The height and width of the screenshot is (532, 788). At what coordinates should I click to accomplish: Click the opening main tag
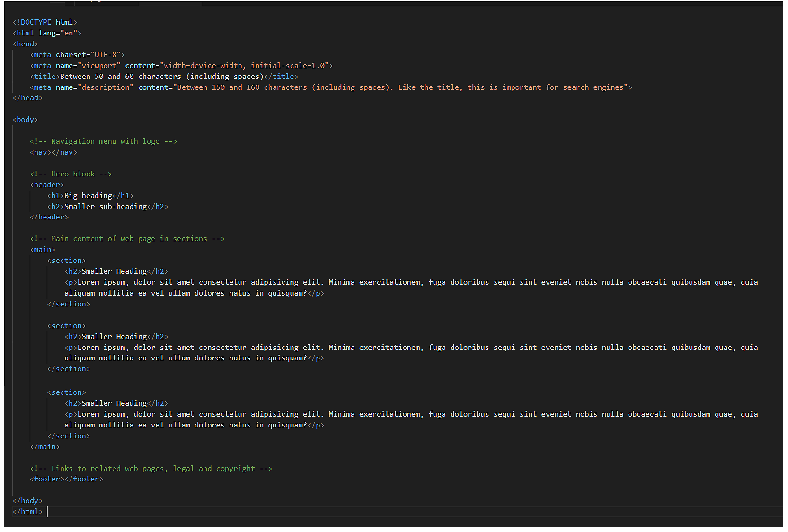point(42,249)
